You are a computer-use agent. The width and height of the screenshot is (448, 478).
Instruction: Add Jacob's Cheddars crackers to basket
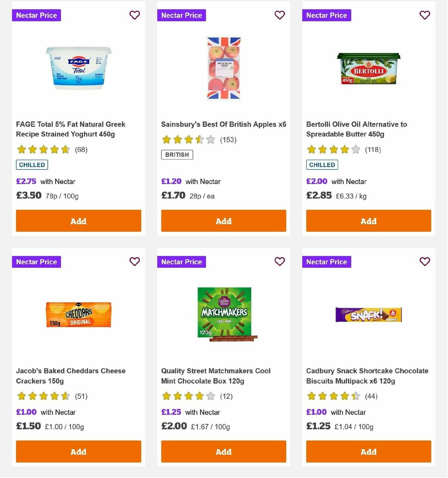click(78, 451)
